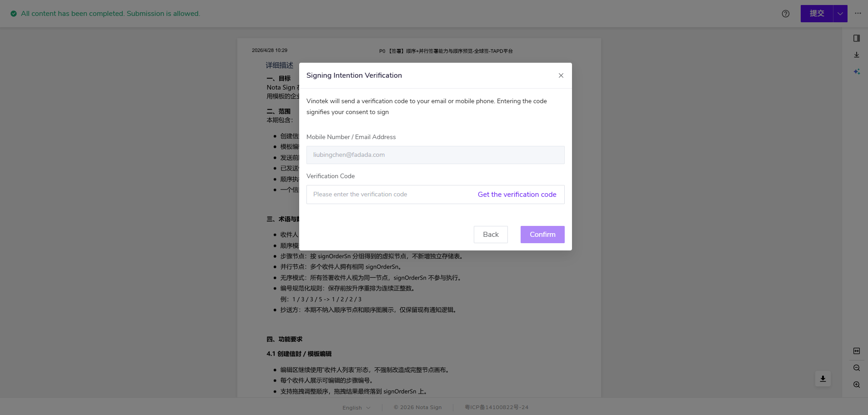This screenshot has width=868, height=415.
Task: Expand the arrow next to 提交 button
Action: pos(840,14)
